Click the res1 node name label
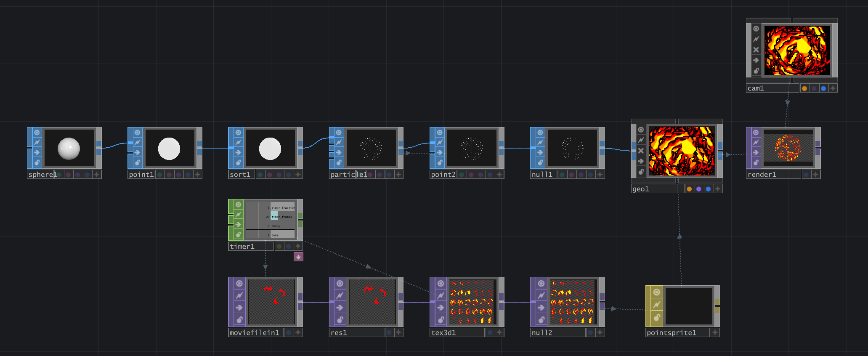This screenshot has height=356, width=868. (339, 332)
